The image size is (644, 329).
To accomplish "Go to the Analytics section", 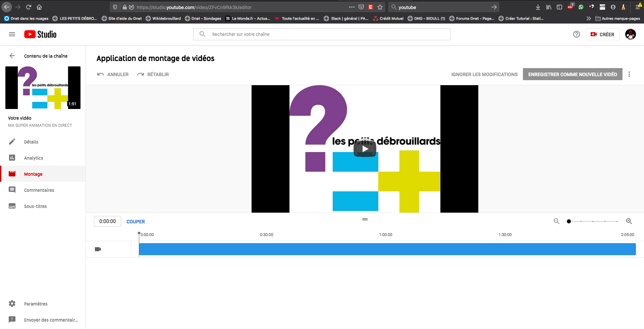I will click(x=34, y=158).
